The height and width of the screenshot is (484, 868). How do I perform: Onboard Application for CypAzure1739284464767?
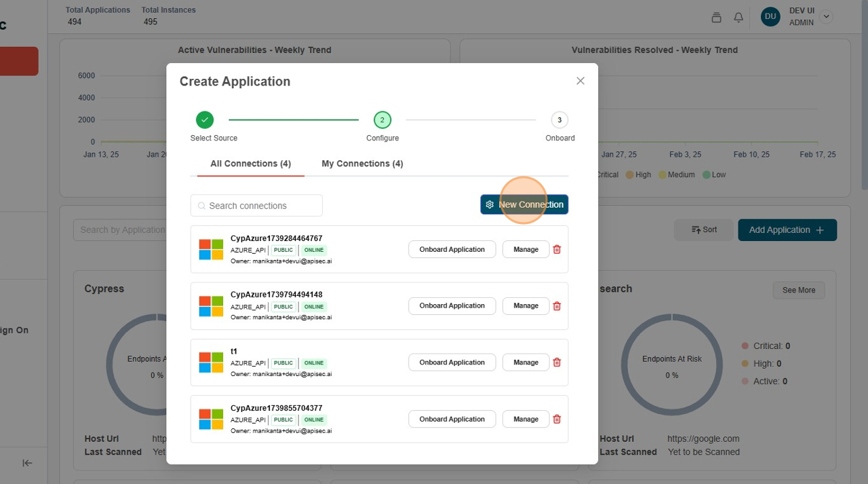[452, 249]
